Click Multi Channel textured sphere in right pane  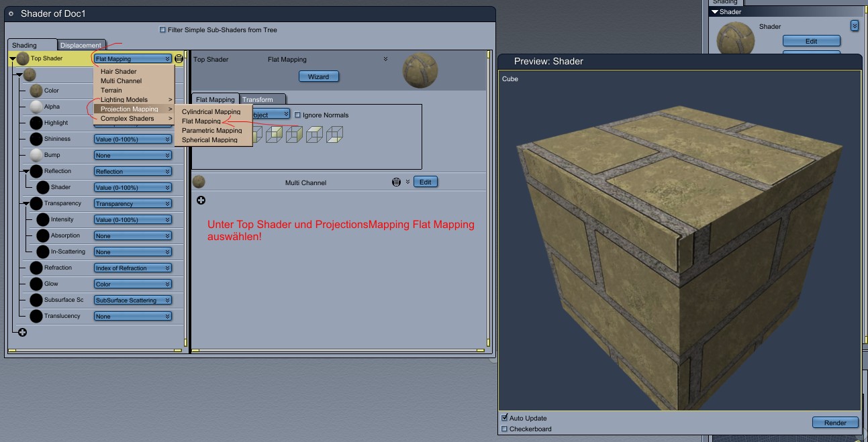point(199,182)
